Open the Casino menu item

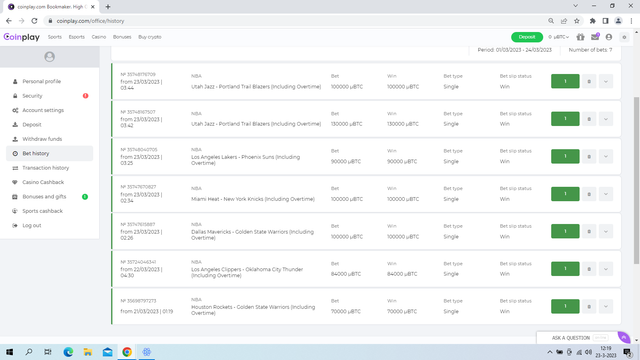(x=98, y=37)
